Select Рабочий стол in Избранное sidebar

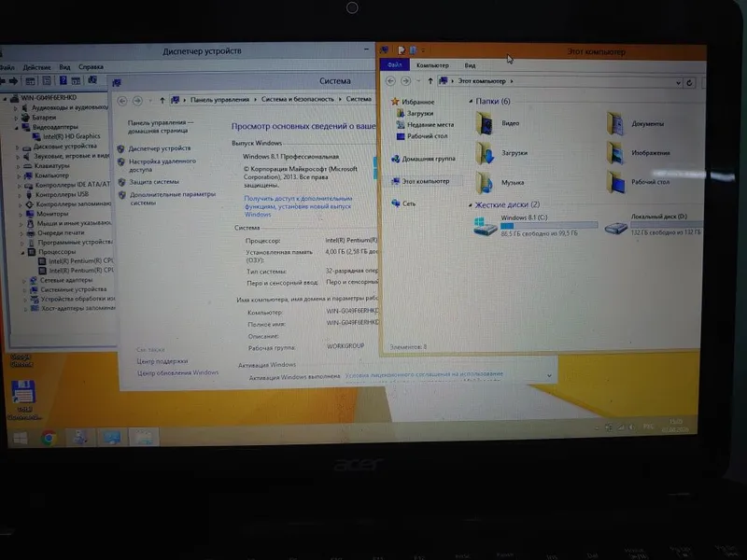pyautogui.click(x=422, y=136)
